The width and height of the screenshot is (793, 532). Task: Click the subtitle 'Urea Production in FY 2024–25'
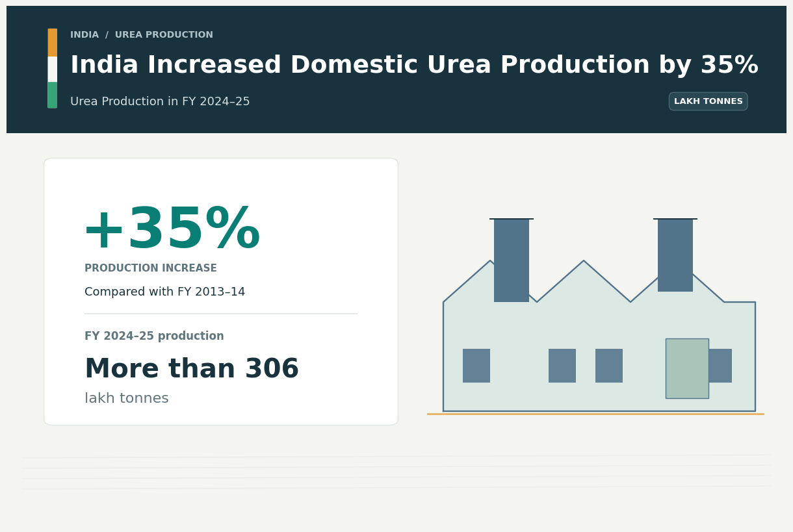click(160, 102)
